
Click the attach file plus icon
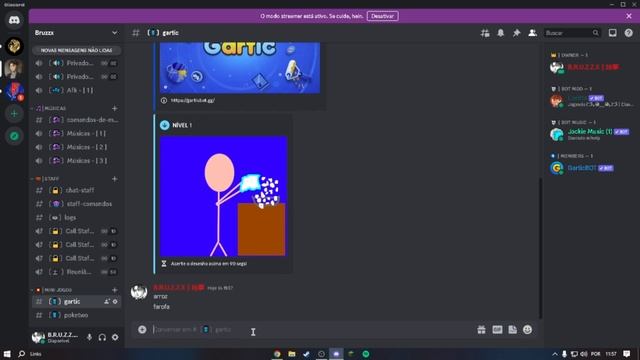142,329
